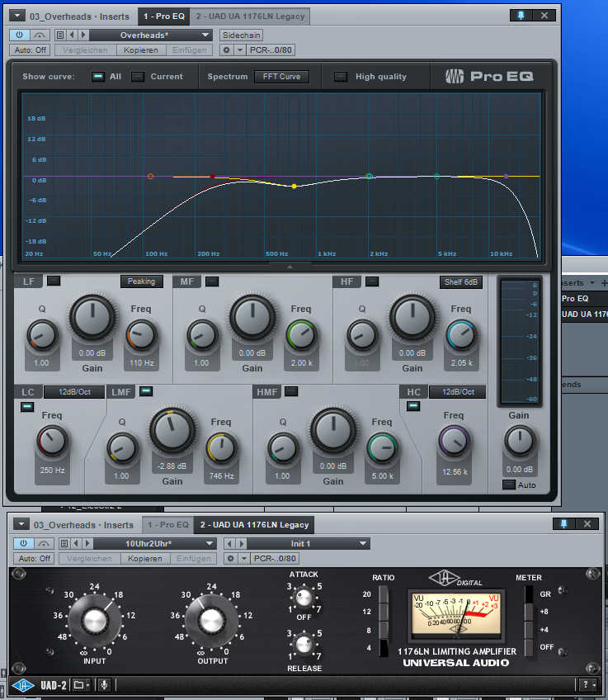Screen dimensions: 608x700
Task: Click the Pro EQ automation curve icon
Action: click(x=40, y=35)
